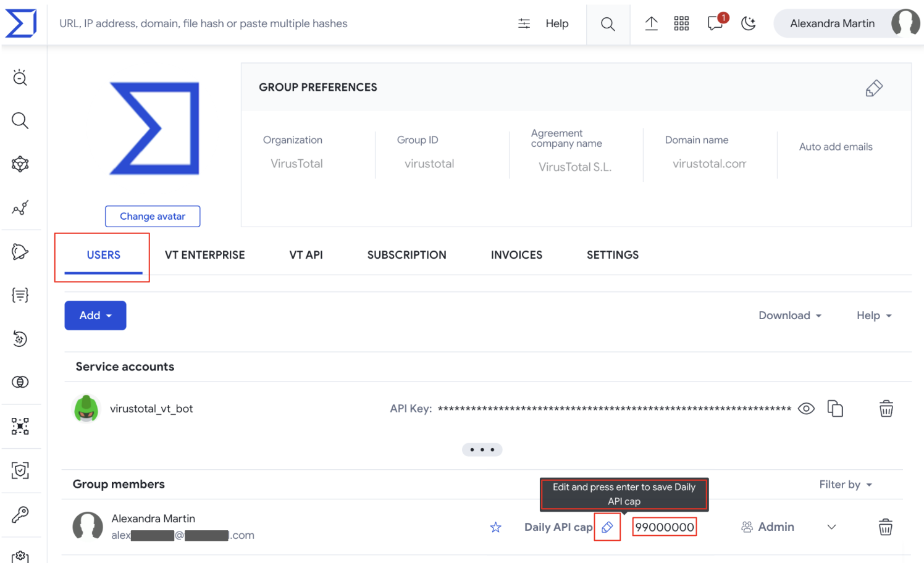Open the Filter by dropdown
Screen dimensions: 924x563
click(x=846, y=485)
